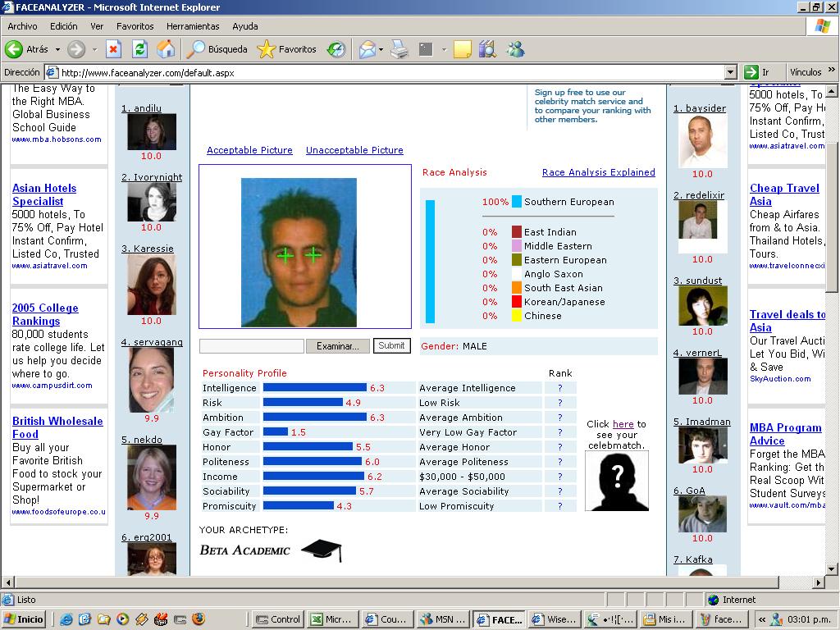Click the yellow note toolbar icon
The height and width of the screenshot is (630, 840).
click(x=463, y=49)
